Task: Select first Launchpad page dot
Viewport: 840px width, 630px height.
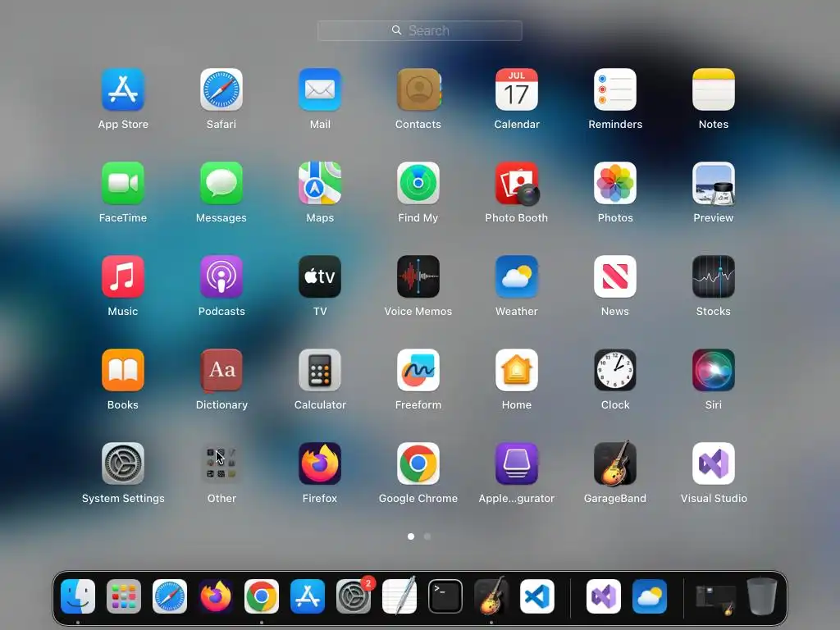Action: coord(411,536)
